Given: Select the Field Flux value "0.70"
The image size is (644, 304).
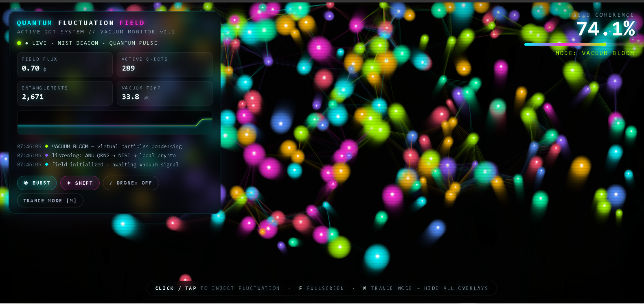Looking at the screenshot, I should 31,68.
